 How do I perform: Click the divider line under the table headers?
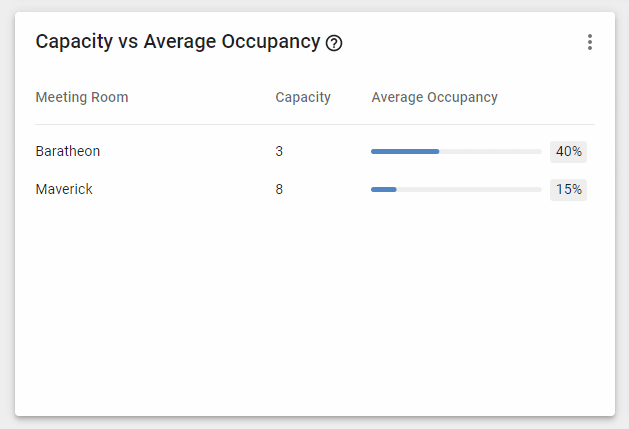point(315,124)
